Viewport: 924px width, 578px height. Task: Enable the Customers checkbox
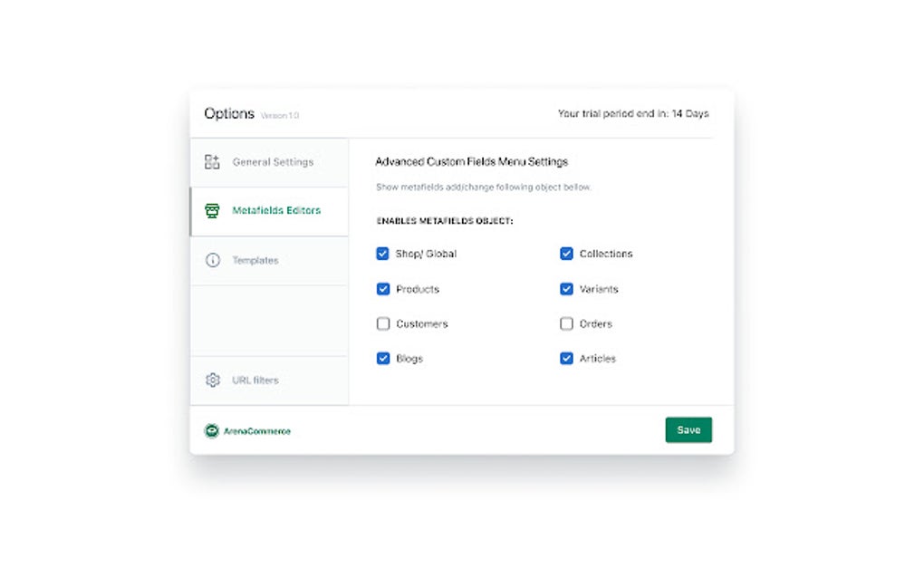382,323
